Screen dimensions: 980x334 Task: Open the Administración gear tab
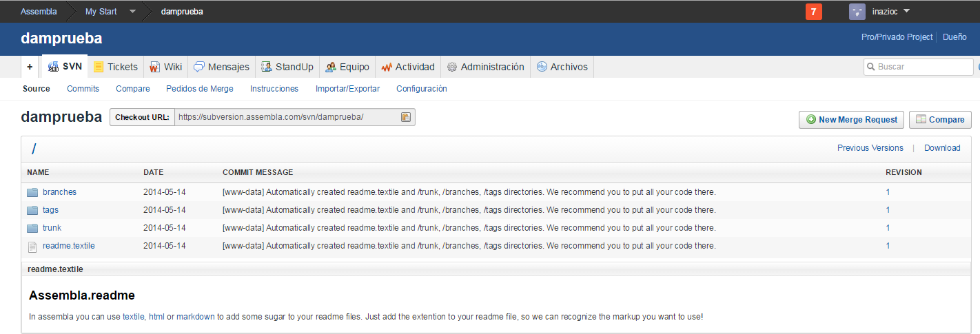(485, 67)
